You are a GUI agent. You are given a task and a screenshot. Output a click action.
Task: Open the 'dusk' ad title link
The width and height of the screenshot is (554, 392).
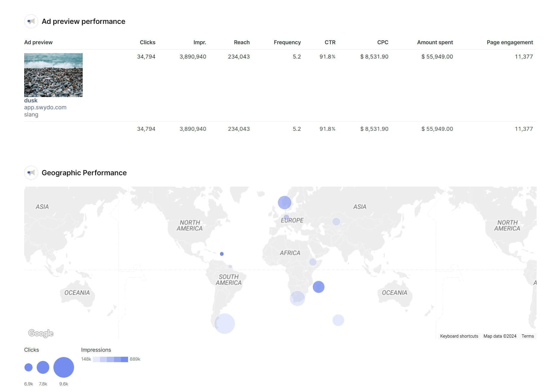[x=31, y=101]
